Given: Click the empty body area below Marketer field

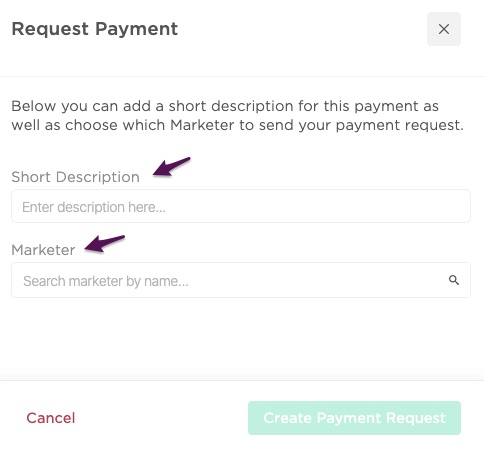Looking at the screenshot, I should 242,338.
